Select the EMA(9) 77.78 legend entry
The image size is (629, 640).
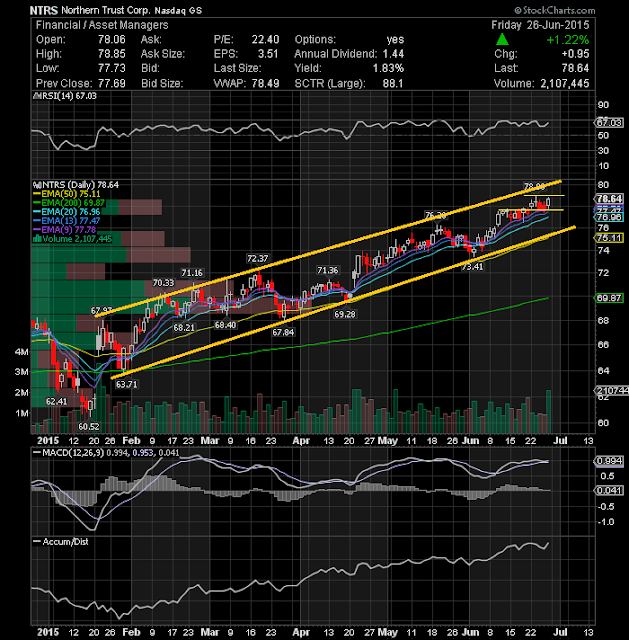[x=65, y=230]
